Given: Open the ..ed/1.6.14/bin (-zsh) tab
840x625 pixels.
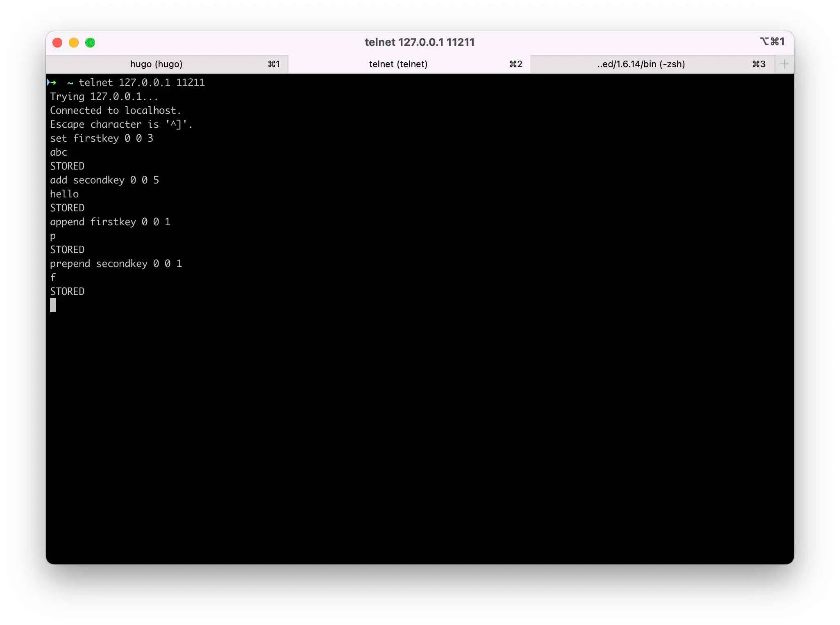Looking at the screenshot, I should click(640, 64).
